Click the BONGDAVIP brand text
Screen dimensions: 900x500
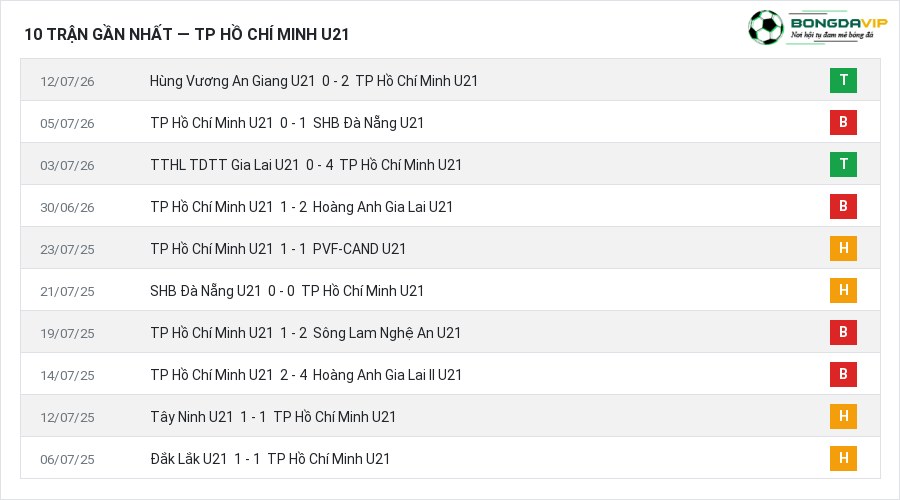point(839,23)
